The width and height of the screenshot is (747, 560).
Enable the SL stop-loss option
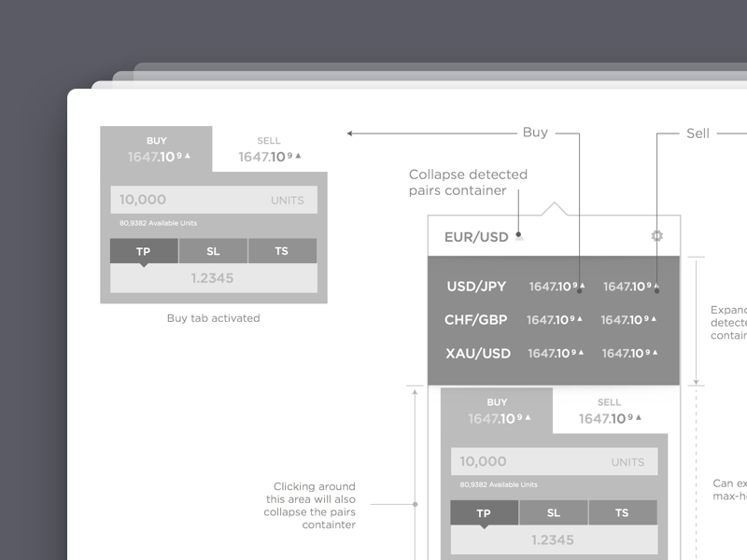click(555, 513)
